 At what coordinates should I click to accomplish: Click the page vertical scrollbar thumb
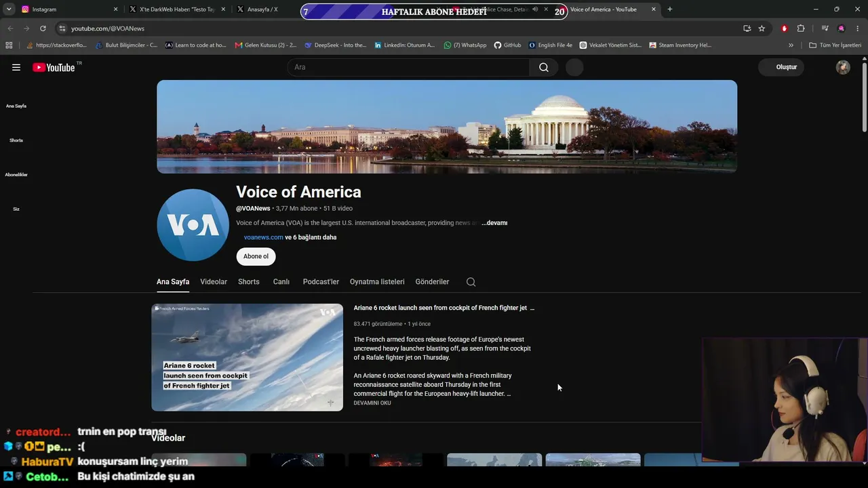click(865, 96)
